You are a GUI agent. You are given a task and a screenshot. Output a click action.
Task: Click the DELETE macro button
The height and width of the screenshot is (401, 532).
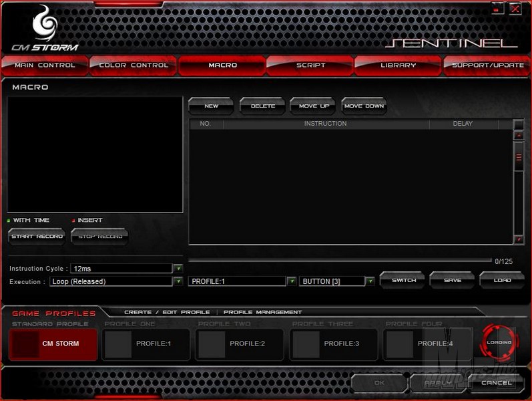262,106
